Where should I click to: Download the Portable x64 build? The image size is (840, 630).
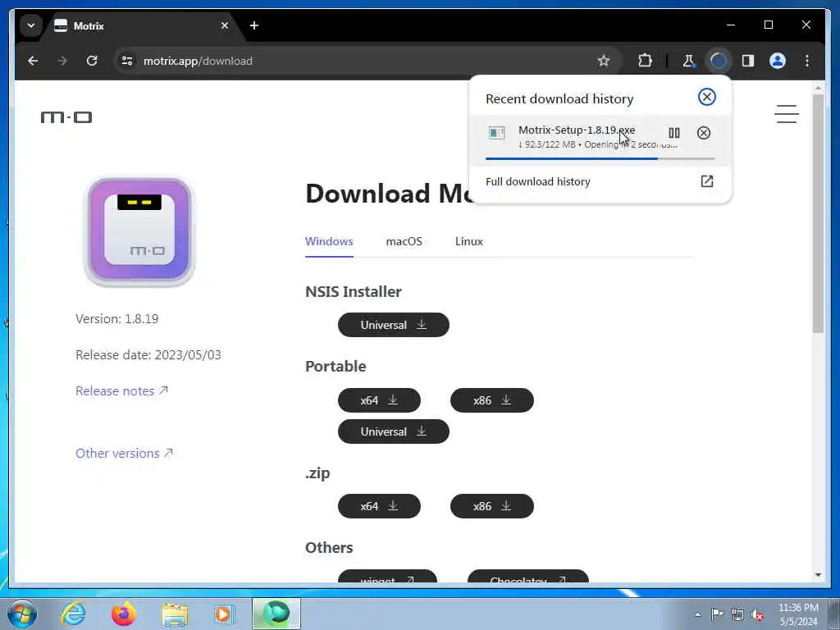tap(379, 400)
